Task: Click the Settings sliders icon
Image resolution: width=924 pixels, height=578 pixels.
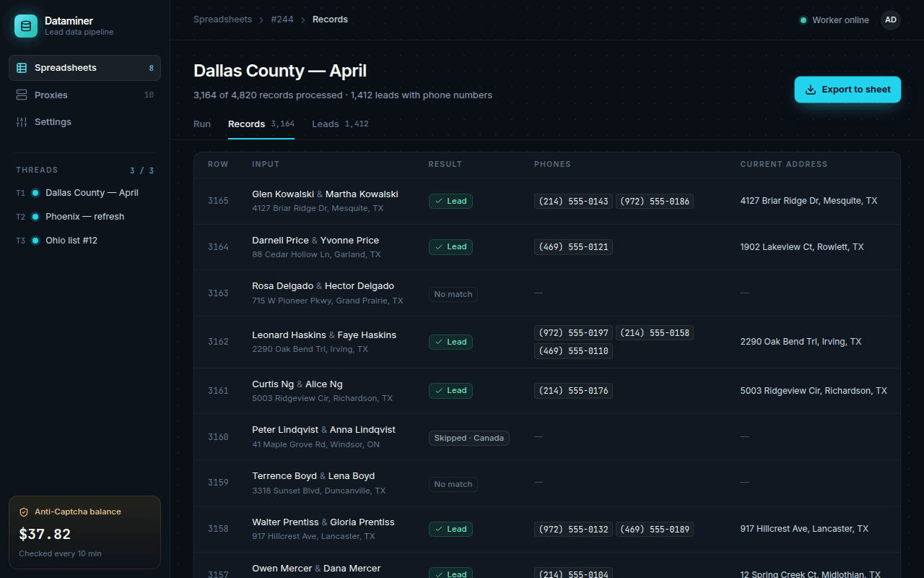Action: [22, 122]
